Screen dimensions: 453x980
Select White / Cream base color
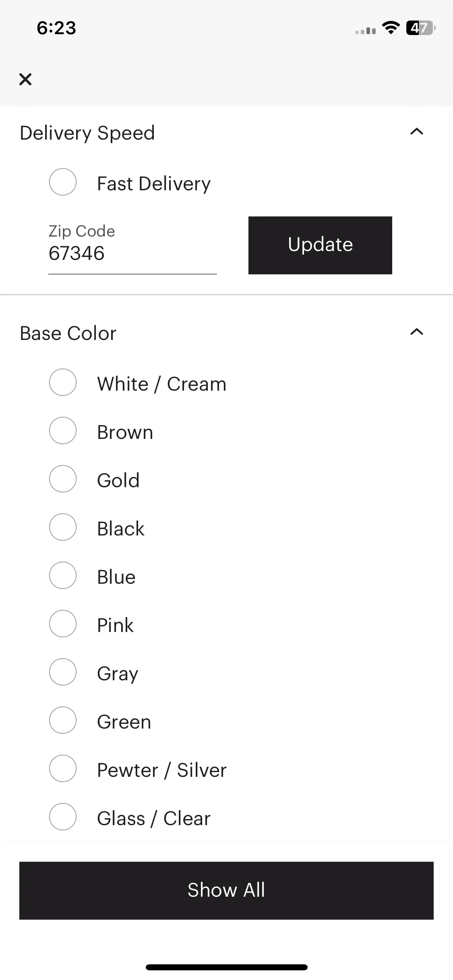pos(63,382)
